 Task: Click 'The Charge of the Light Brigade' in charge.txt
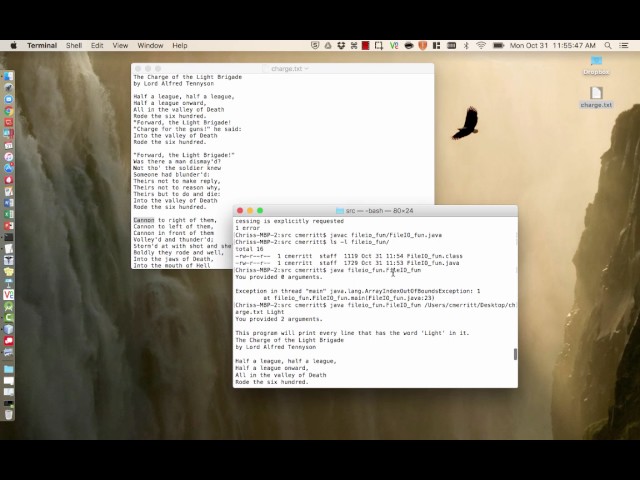coord(187,77)
